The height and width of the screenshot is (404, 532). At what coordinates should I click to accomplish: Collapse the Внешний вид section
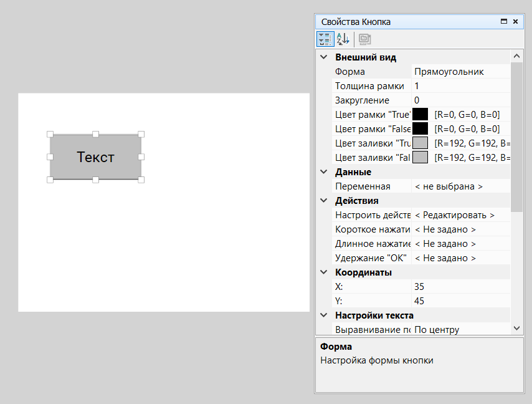tap(323, 57)
